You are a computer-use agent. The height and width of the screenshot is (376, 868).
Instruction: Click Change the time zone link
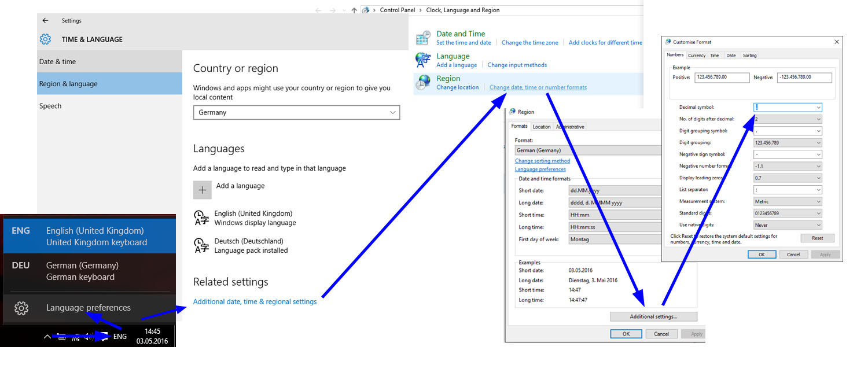coord(530,43)
